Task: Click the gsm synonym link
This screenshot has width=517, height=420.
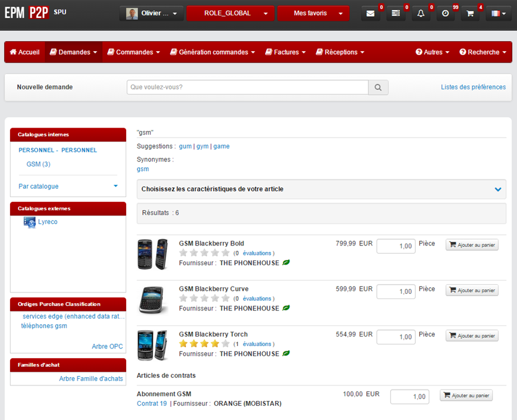Action: point(143,169)
